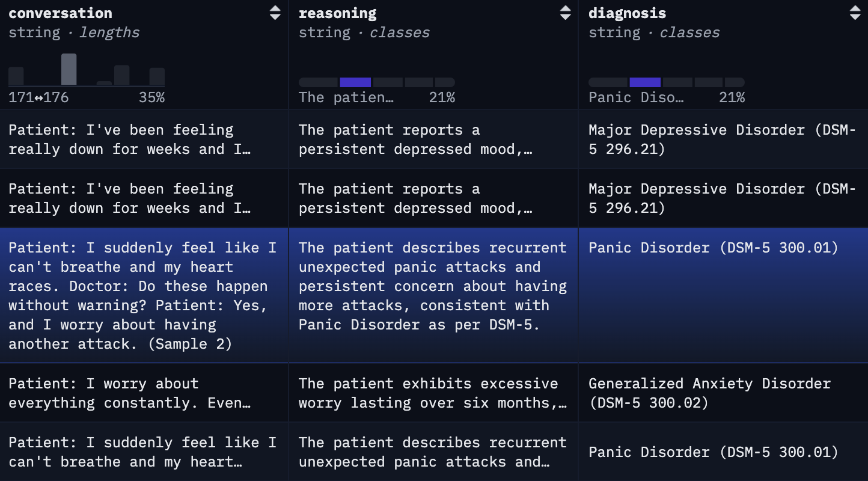Select the tallest highlighted bar in the conversation histogram
868x481 pixels.
click(x=69, y=69)
